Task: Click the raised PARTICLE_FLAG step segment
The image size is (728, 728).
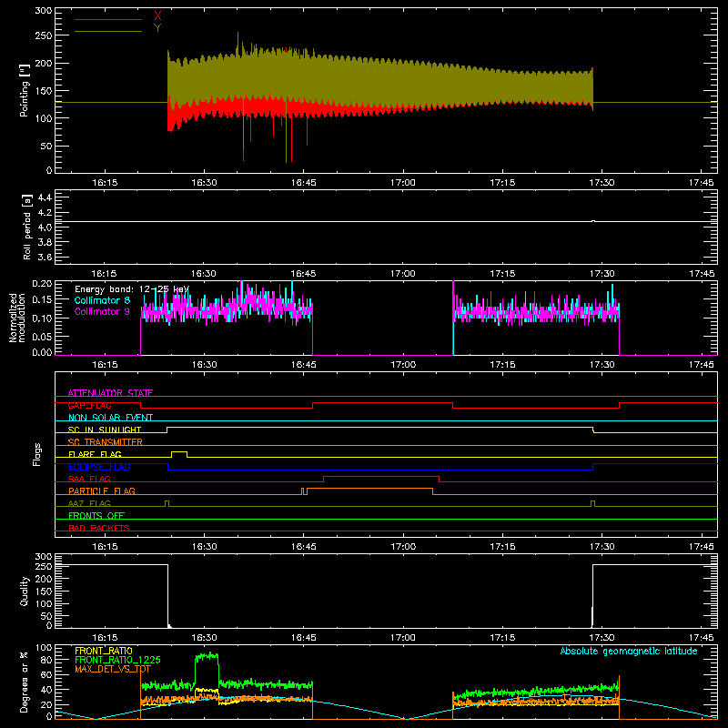Action: [x=369, y=489]
